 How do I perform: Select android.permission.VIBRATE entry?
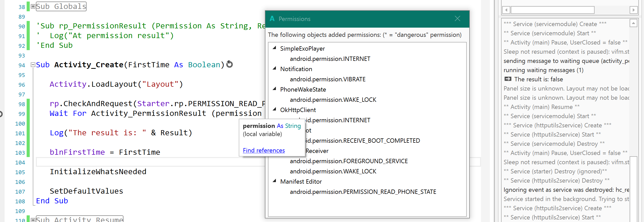tap(328, 79)
